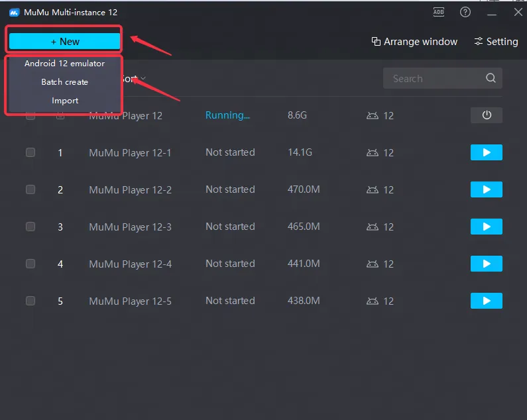
Task: Focus the Search input field
Action: [443, 78]
